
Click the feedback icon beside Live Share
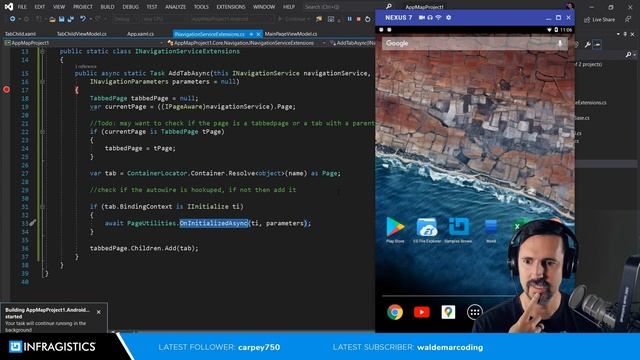[x=628, y=19]
